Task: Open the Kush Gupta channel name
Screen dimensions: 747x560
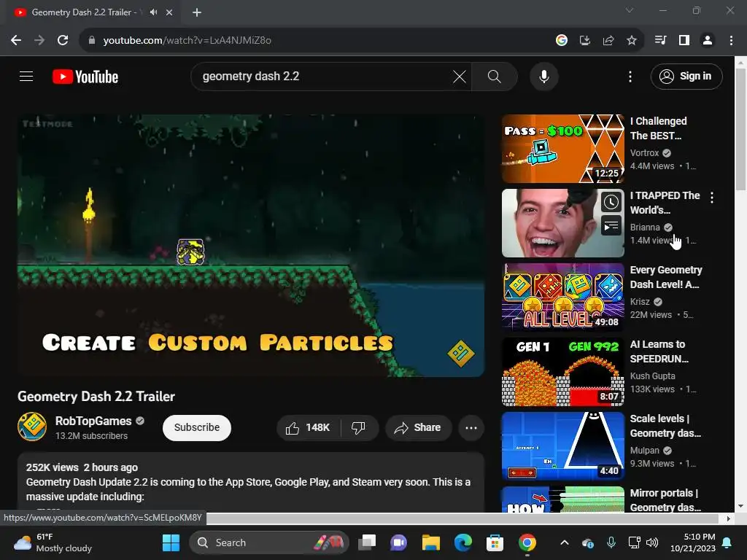Action: coord(653,376)
